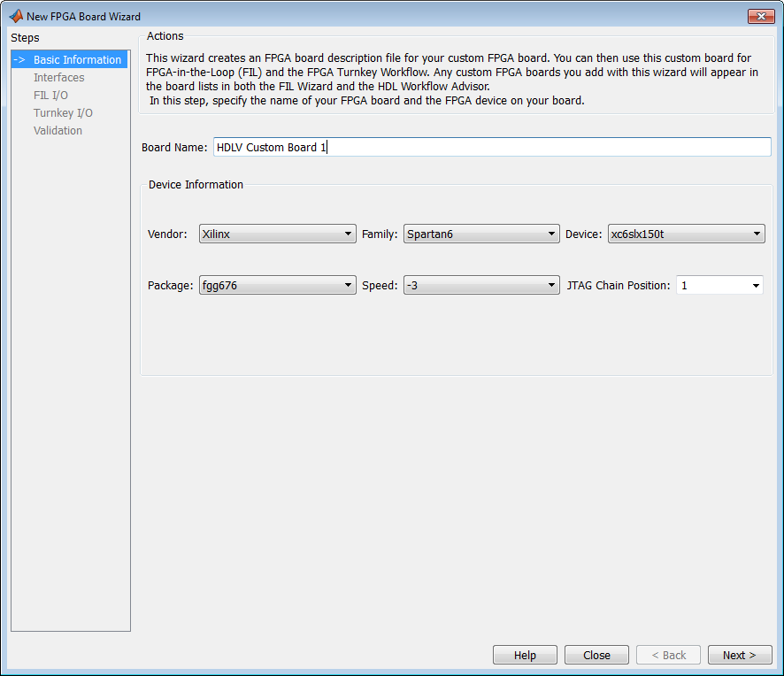Image resolution: width=784 pixels, height=676 pixels.
Task: Close the wizard with the red X
Action: point(761,17)
